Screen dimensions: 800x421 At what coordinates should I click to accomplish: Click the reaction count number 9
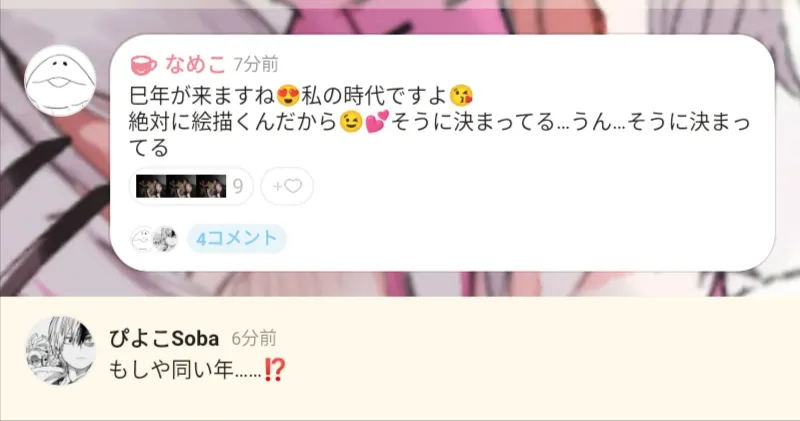click(238, 187)
